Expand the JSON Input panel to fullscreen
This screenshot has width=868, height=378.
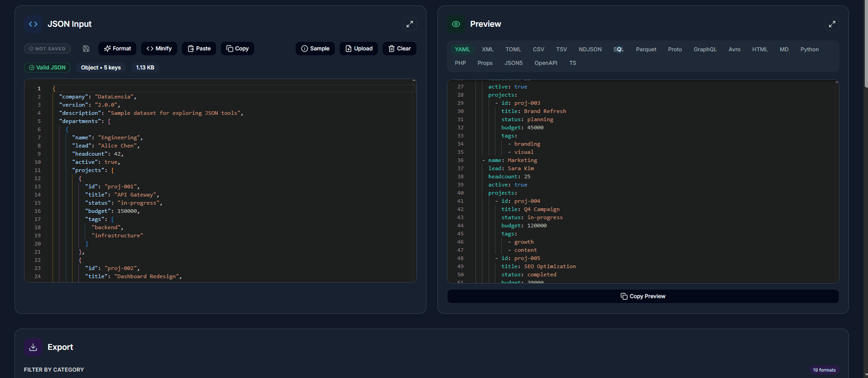[410, 24]
